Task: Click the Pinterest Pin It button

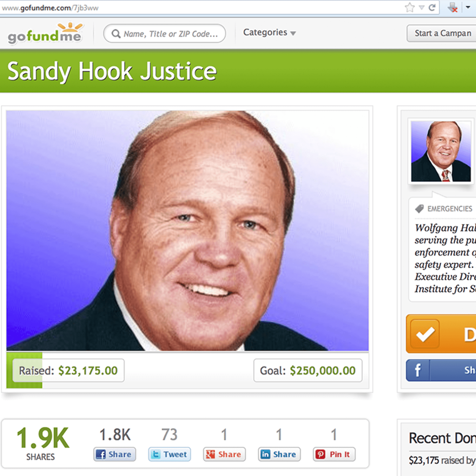Action: (334, 454)
